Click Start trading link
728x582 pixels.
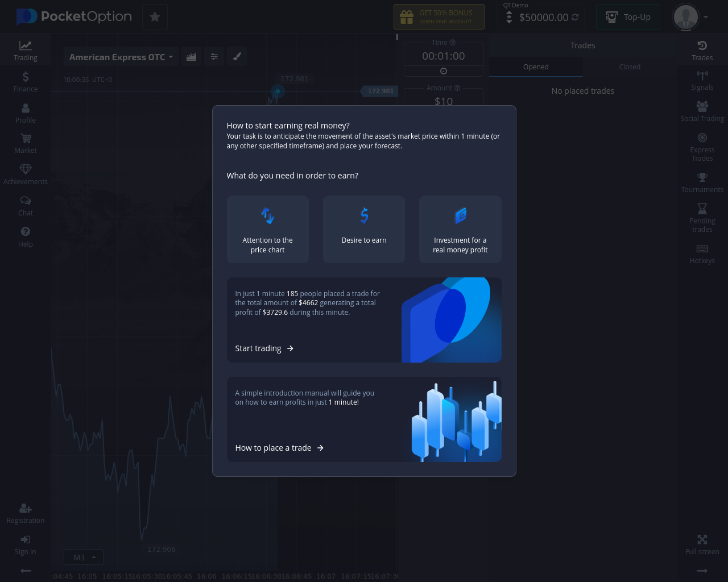click(264, 348)
